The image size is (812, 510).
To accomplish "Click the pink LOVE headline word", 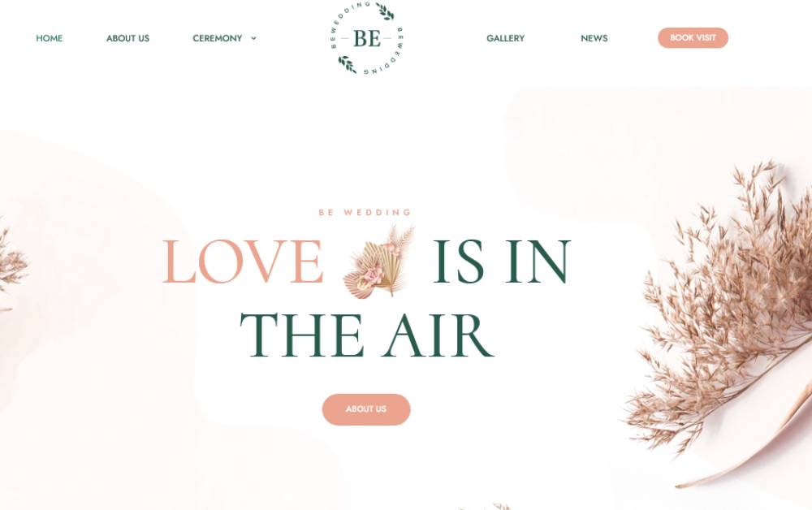I will point(243,261).
